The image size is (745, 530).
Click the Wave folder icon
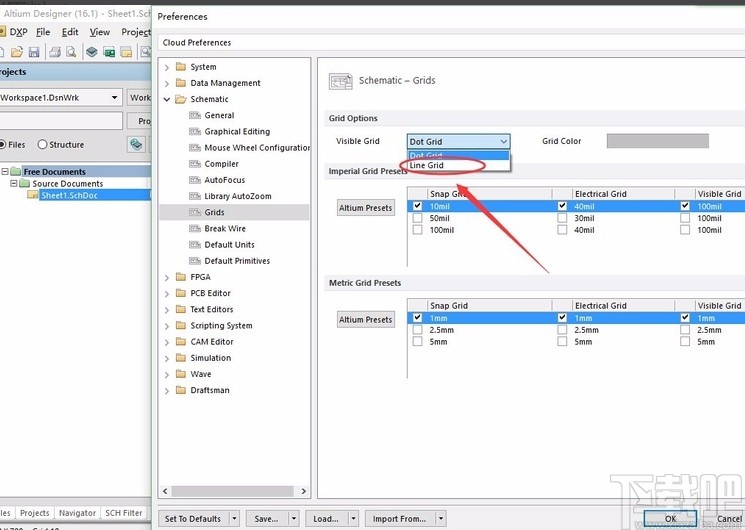pos(181,374)
